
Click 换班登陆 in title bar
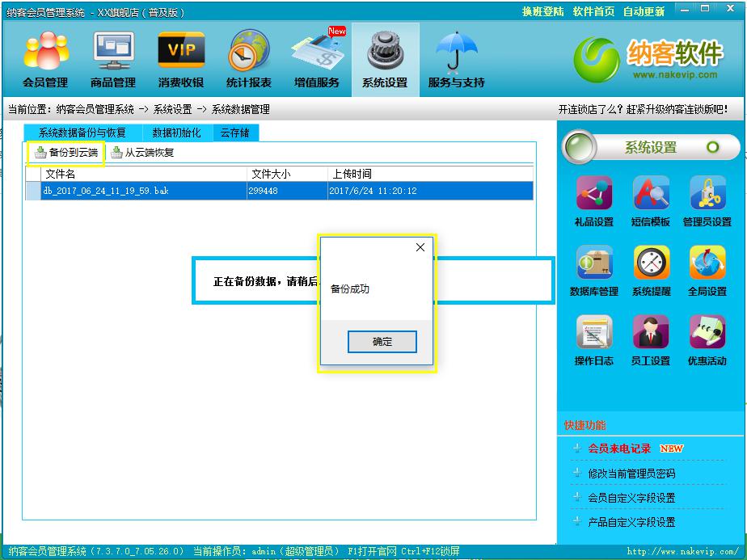tap(542, 11)
